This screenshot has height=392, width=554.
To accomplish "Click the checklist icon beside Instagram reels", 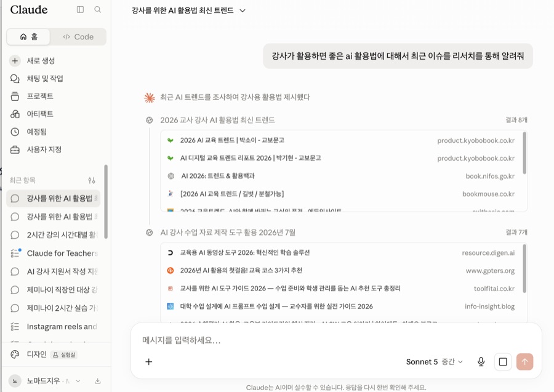I will point(15,326).
